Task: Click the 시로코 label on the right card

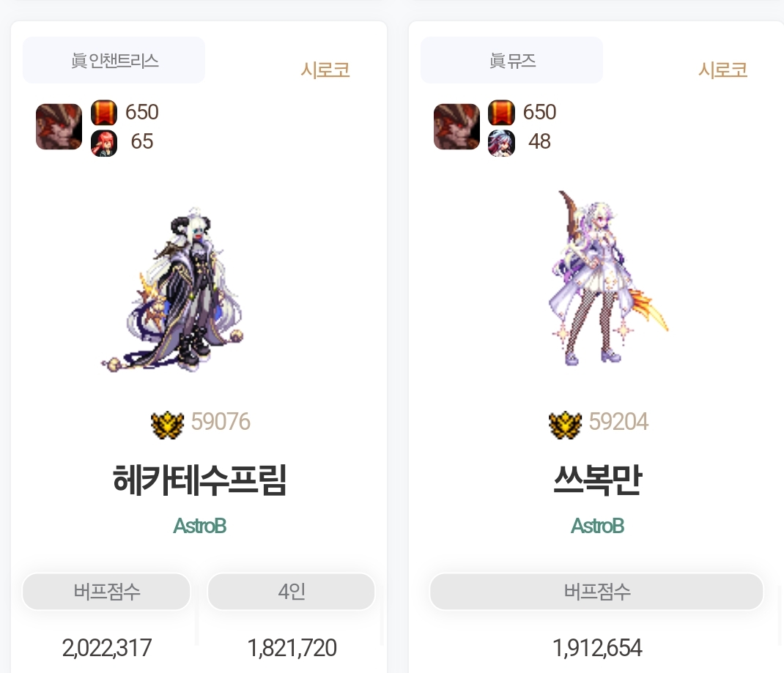Action: point(722,70)
